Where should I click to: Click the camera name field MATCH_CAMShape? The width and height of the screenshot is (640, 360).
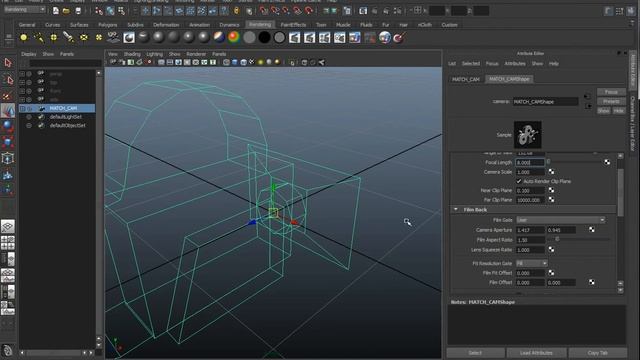[x=545, y=102]
